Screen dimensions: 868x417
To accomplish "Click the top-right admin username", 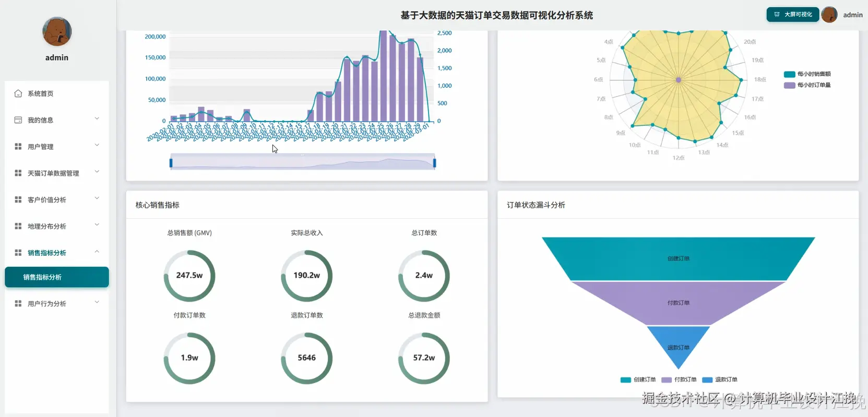I will coord(853,15).
